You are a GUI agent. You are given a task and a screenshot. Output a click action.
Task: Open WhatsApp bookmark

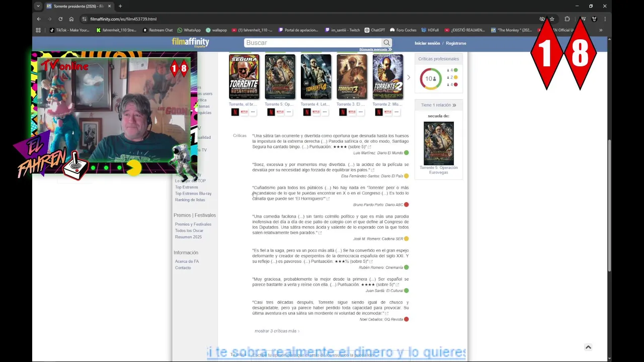189,30
